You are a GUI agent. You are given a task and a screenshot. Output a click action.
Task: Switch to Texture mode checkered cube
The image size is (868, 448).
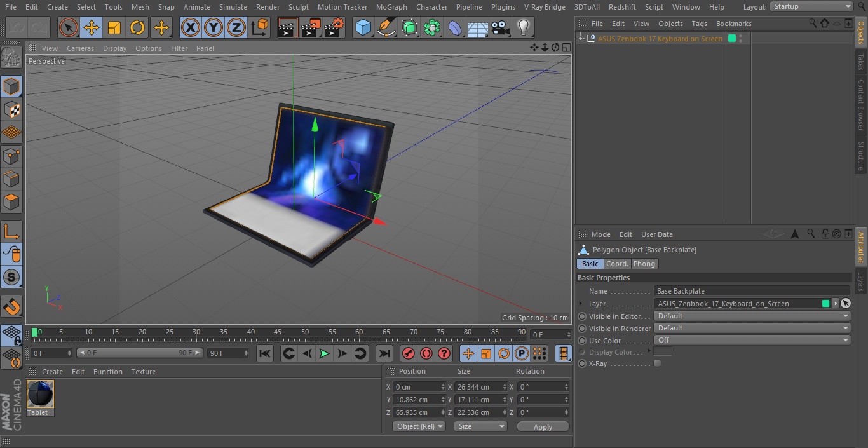(x=11, y=109)
